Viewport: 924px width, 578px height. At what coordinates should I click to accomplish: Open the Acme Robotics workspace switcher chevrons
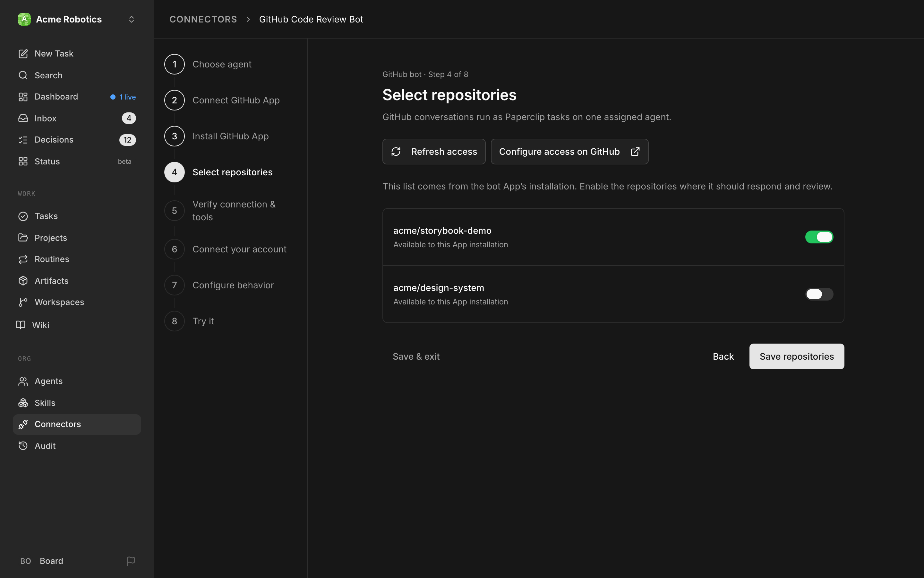131,19
